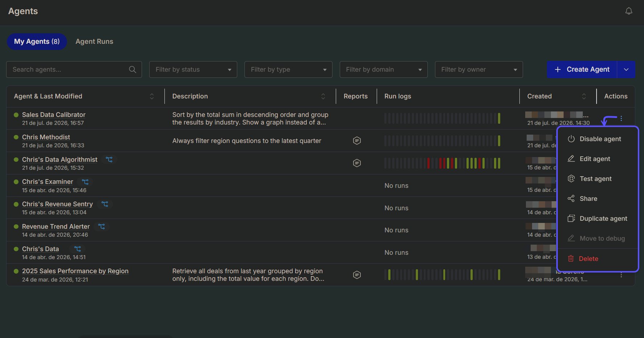Click the red Delete trash icon
Viewport: 644px width, 338px height.
(x=571, y=258)
